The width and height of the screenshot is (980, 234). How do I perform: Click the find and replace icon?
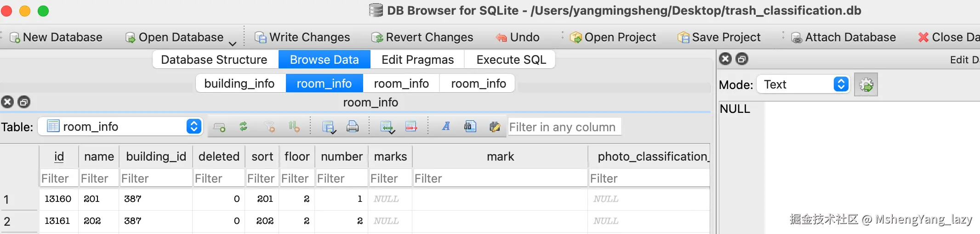coord(495,127)
